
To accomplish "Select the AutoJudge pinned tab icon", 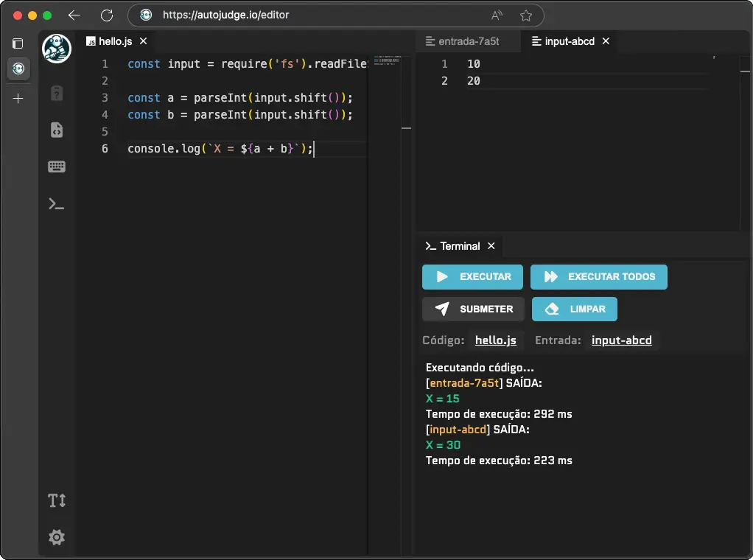I will (x=18, y=69).
